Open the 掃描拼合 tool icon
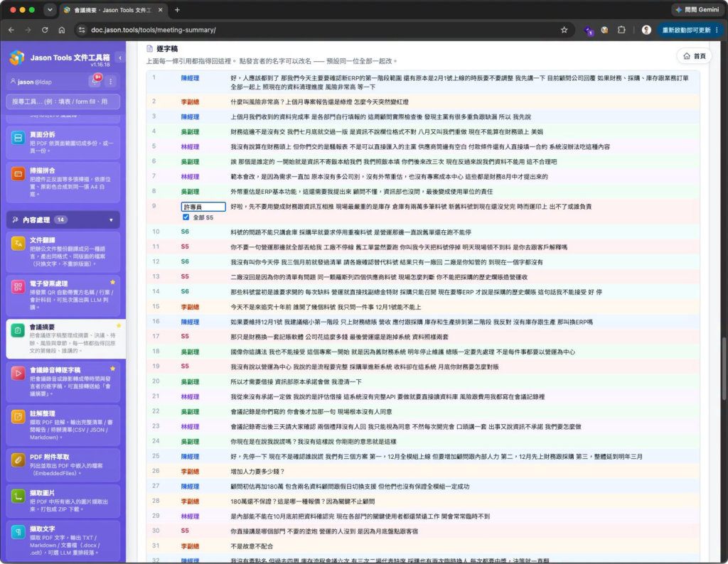728x564 pixels. [18, 174]
